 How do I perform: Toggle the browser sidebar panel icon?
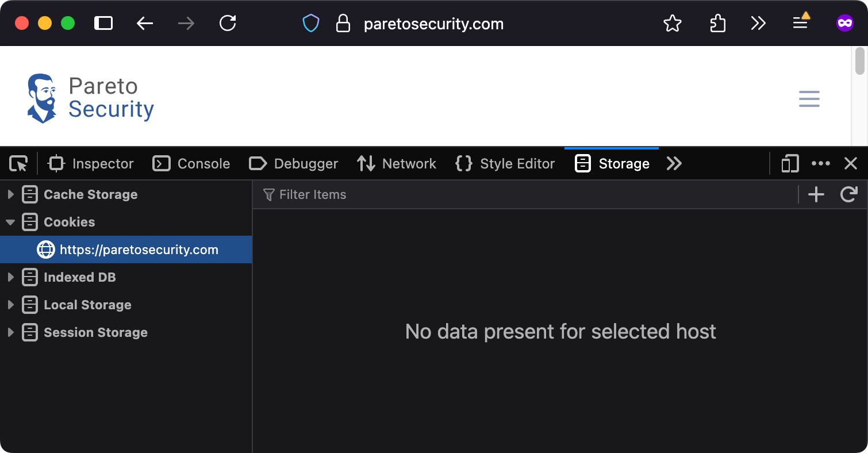103,24
